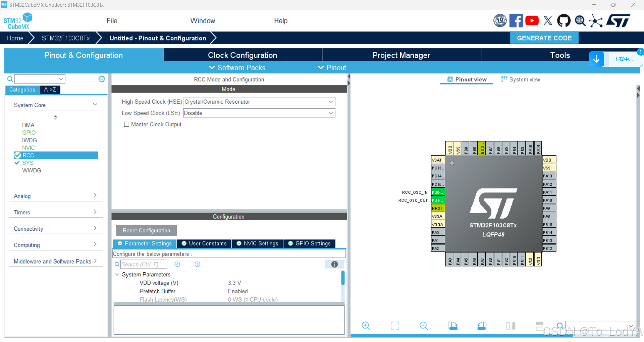Open category settings gear icon
This screenshot has height=342, width=644.
click(102, 79)
